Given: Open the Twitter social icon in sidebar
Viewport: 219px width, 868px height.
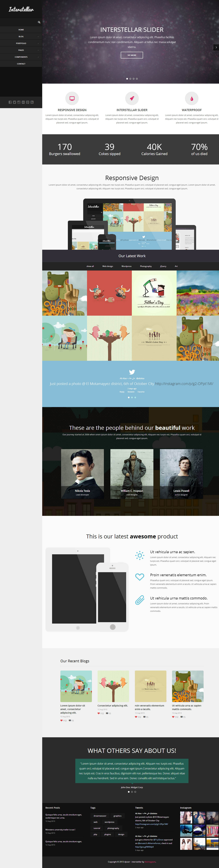Looking at the screenshot, I should tap(14, 102).
